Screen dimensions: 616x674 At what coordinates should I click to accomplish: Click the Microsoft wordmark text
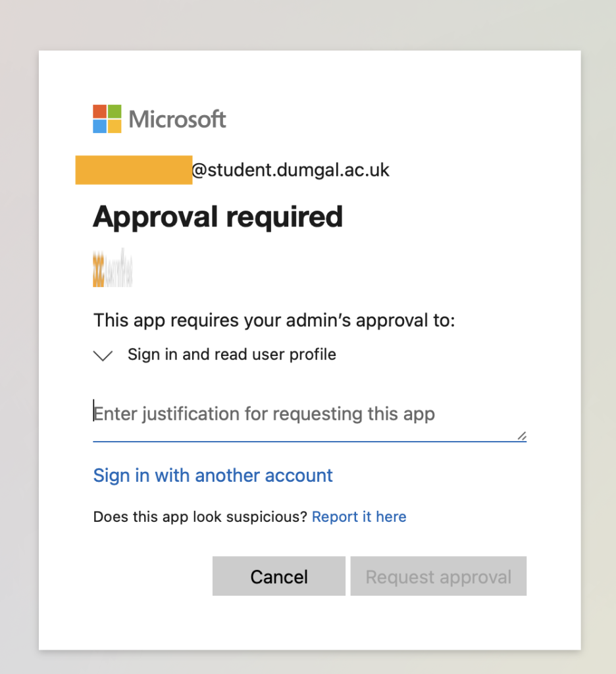click(x=178, y=119)
